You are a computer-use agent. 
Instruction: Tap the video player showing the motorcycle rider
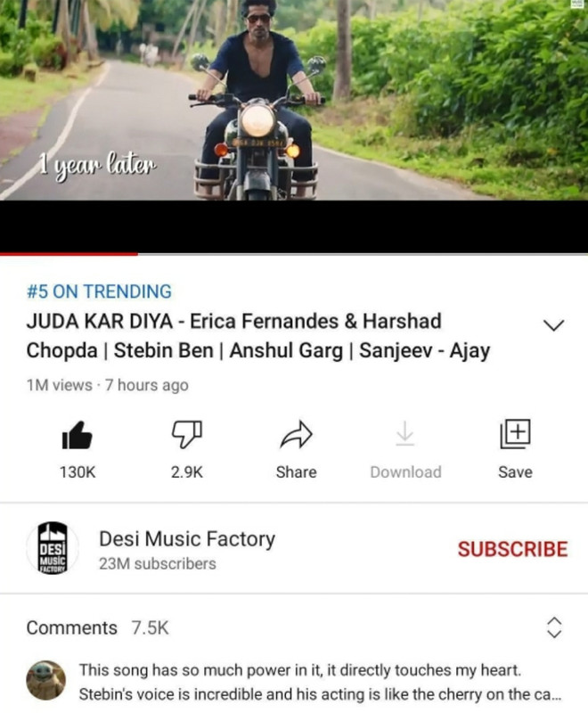[294, 100]
